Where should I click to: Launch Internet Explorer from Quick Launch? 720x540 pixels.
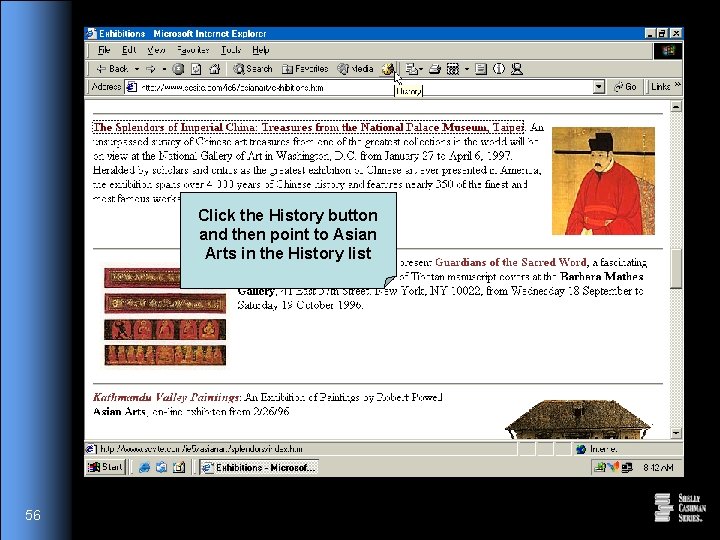click(144, 467)
